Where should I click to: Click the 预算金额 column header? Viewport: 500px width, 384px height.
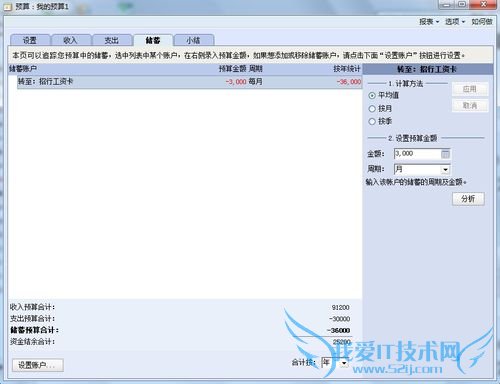(232, 69)
